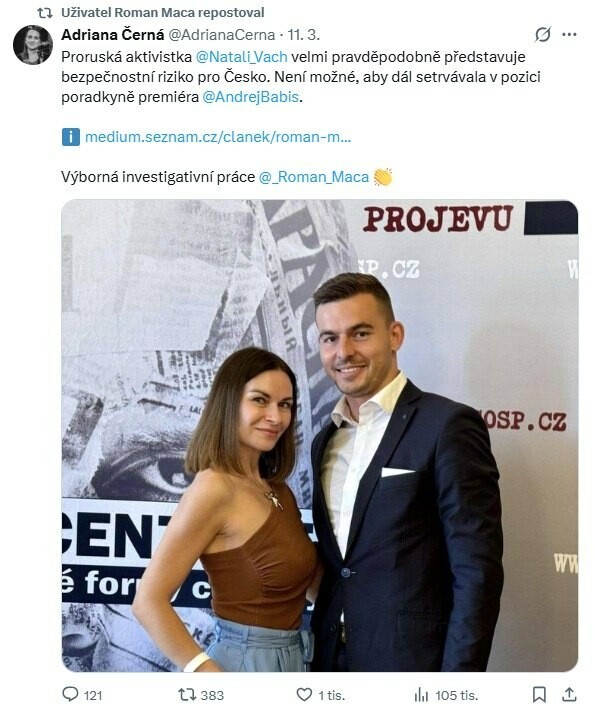Click the 11. 3. post date
The height and width of the screenshot is (713, 595).
coord(303,35)
